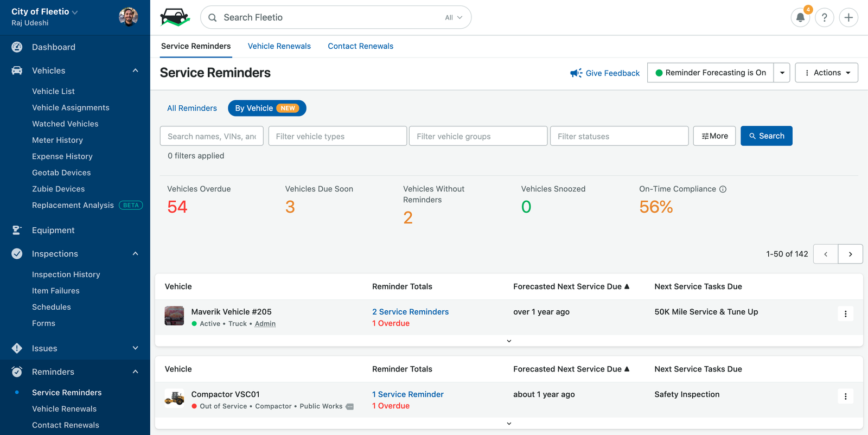
Task: Open Filter vehicle types combo box
Action: click(x=337, y=136)
